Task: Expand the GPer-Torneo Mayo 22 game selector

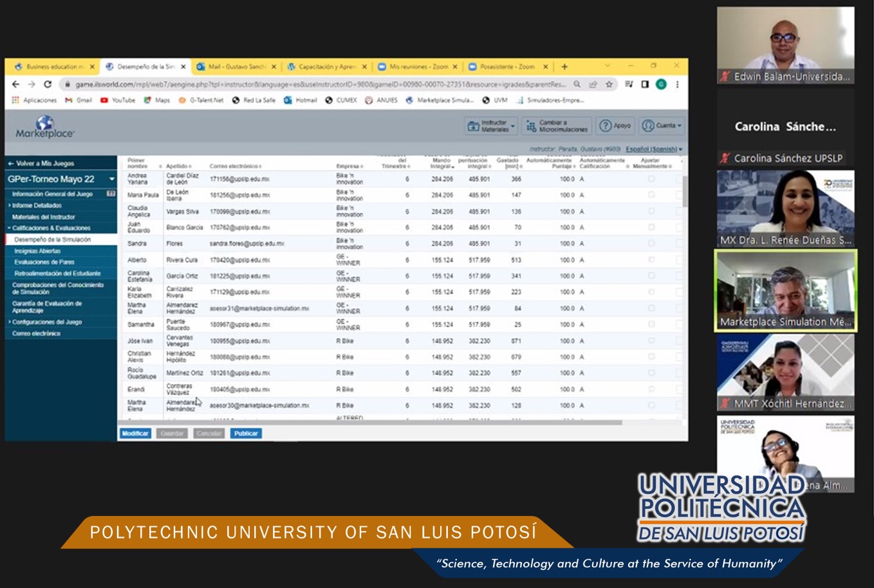Action: (x=60, y=179)
